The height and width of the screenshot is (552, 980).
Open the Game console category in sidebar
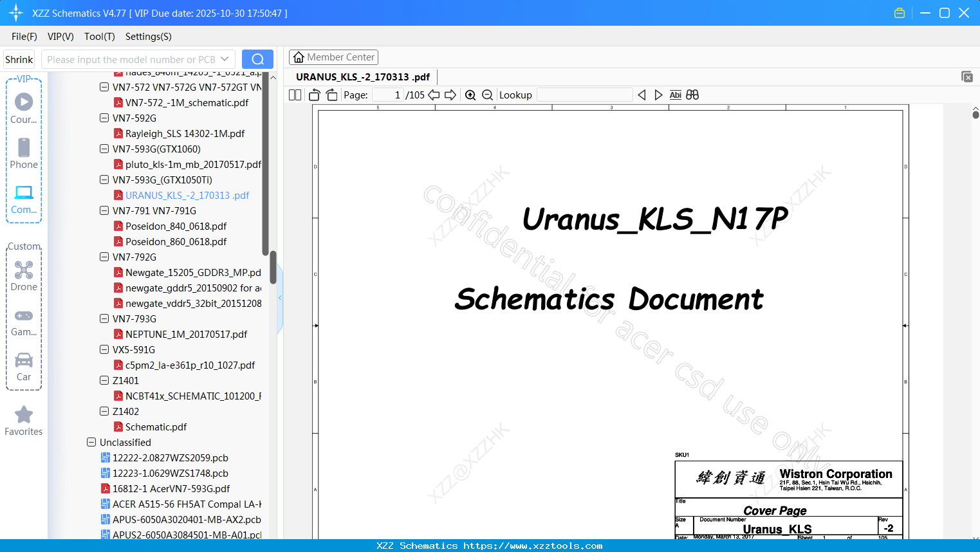click(x=24, y=322)
